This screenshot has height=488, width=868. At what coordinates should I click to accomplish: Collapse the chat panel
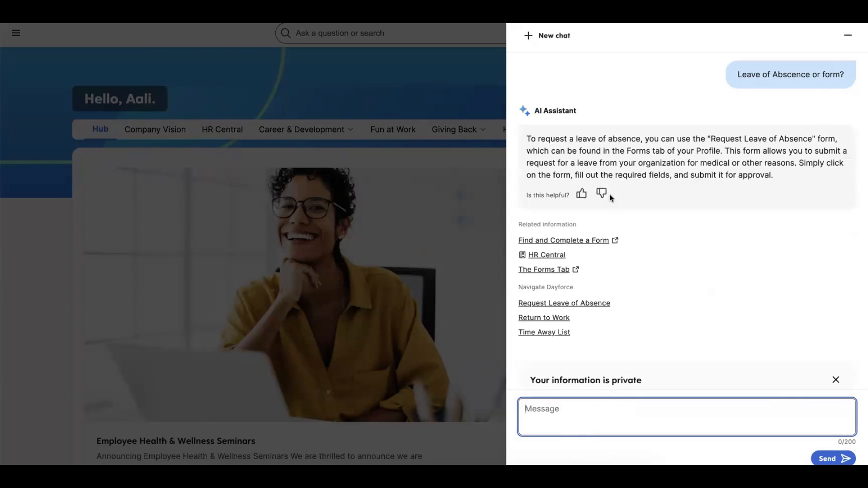pyautogui.click(x=848, y=35)
